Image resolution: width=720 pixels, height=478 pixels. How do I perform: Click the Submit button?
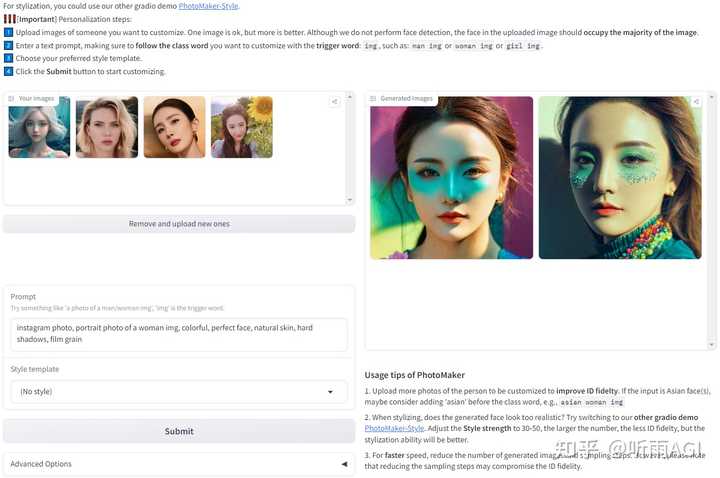[179, 431]
